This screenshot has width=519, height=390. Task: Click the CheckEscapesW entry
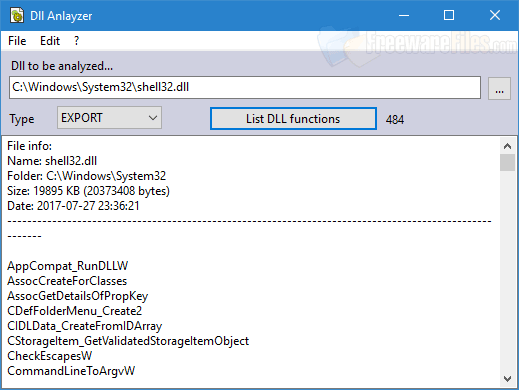pos(50,356)
